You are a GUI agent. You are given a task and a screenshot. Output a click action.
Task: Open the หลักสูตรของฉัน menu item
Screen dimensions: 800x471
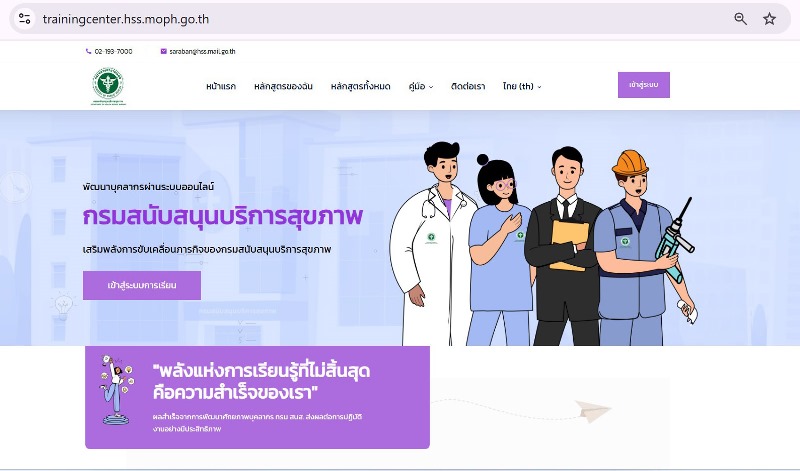pyautogui.click(x=283, y=86)
